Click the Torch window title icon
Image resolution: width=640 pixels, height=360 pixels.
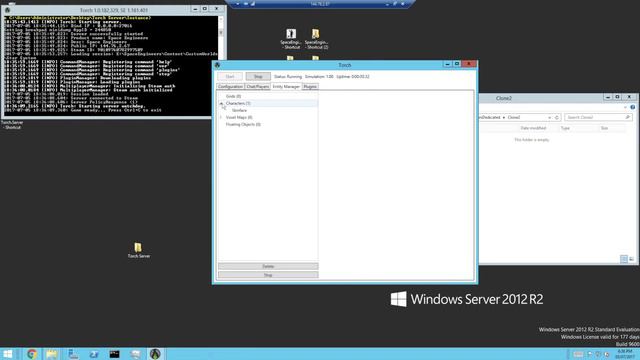coord(218,65)
